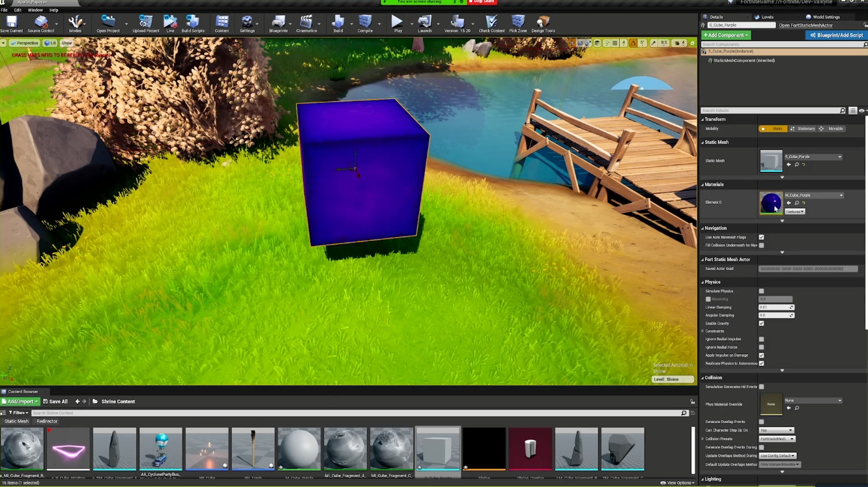Toggle Use Auto Navmesh Flags checkbox
The height and width of the screenshot is (487, 868).
761,237
